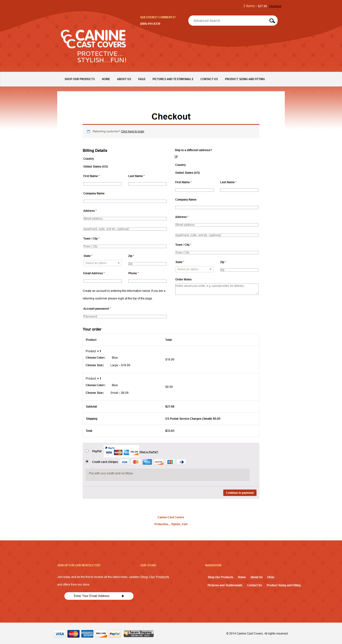Focus the shipping Zip field

[x=239, y=270]
